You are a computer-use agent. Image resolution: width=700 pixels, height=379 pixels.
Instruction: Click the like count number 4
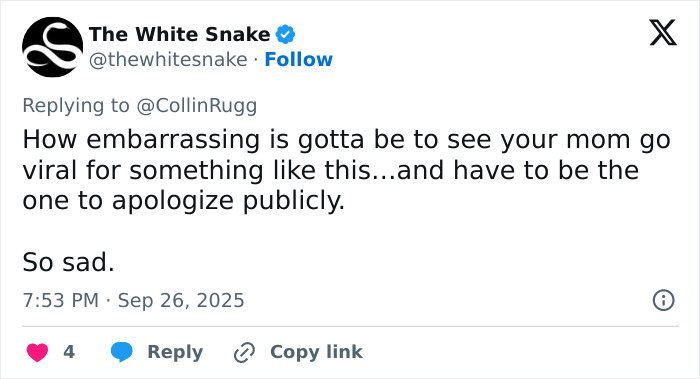[69, 352]
